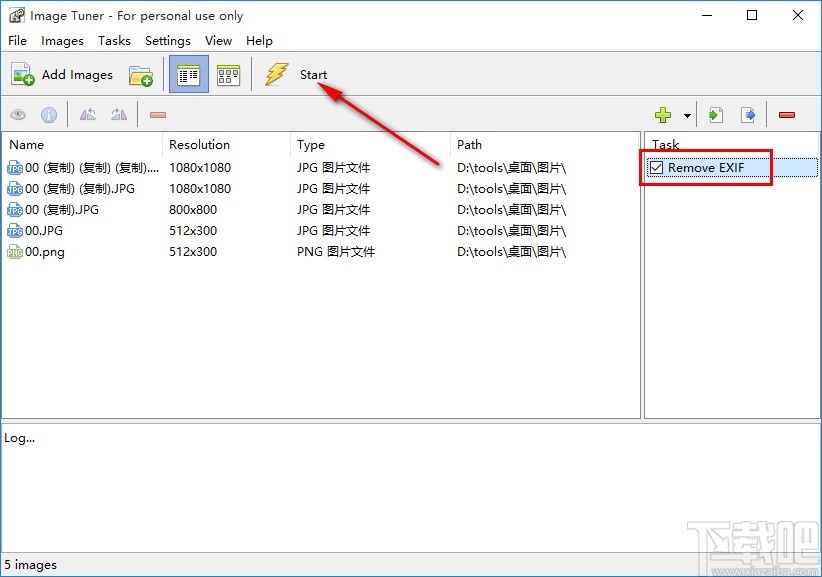822x577 pixels.
Task: Click PNG 图片文件 type cell
Action: (x=336, y=252)
